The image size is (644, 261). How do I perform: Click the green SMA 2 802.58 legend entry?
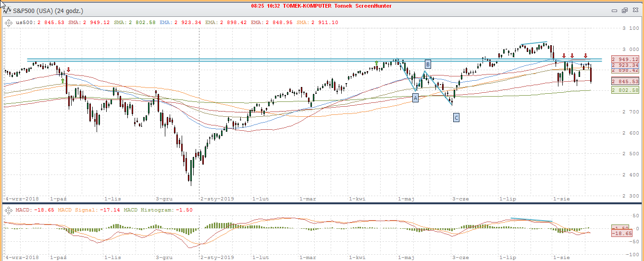tap(138, 22)
